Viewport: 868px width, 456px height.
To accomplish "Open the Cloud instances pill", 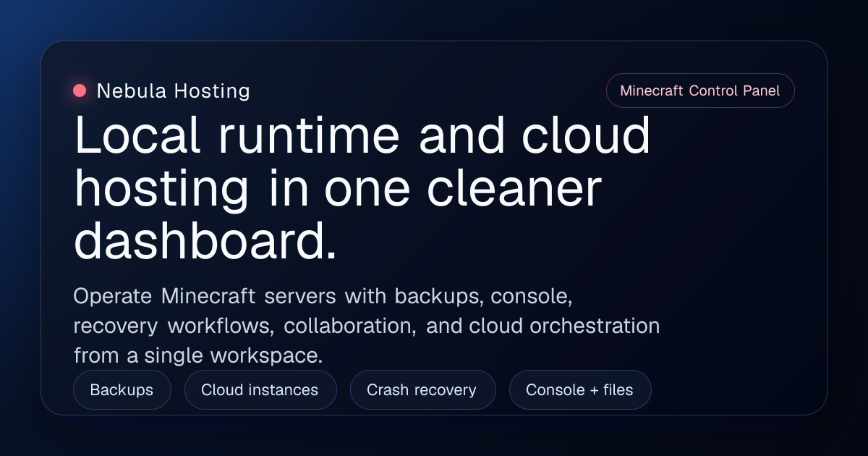I will tap(260, 390).
